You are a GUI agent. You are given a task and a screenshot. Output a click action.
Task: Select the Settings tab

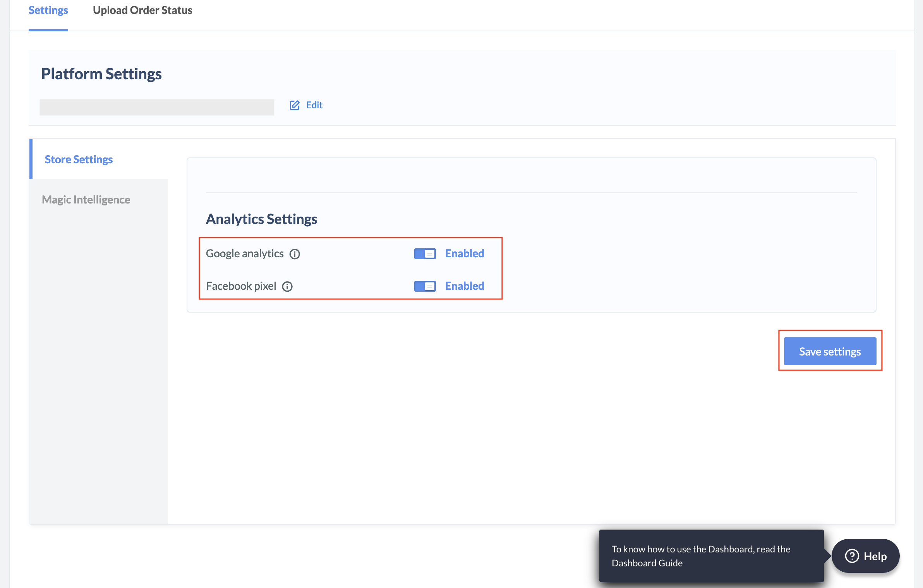(48, 10)
